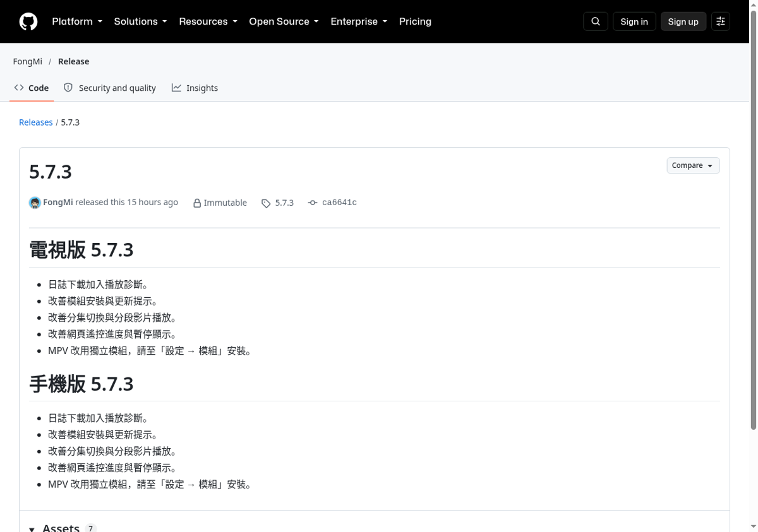The height and width of the screenshot is (532, 758).
Task: Click the '15 hours ago' timestamp
Action: click(152, 203)
